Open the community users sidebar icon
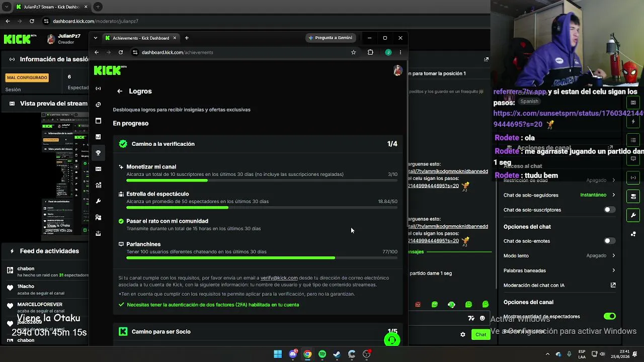 click(x=98, y=217)
